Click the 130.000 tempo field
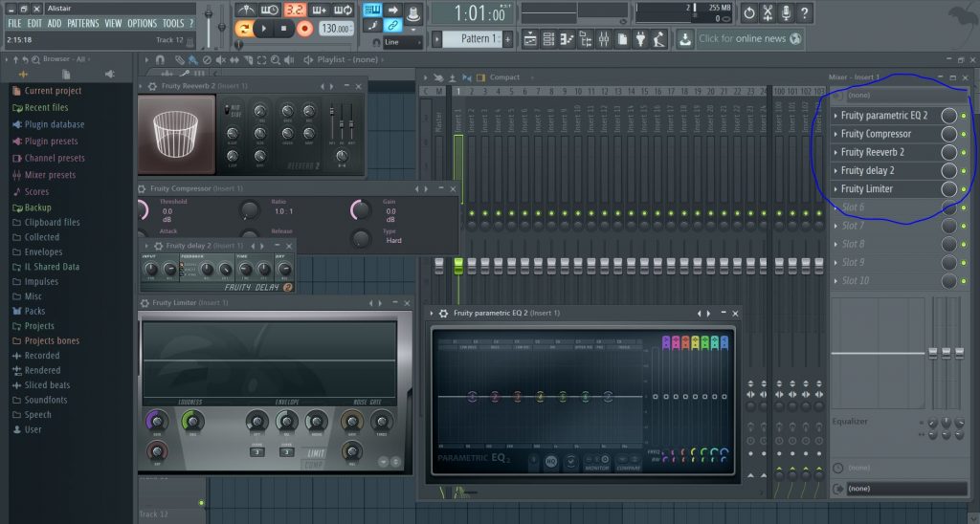Viewport: 980px width, 524px height. 336,28
